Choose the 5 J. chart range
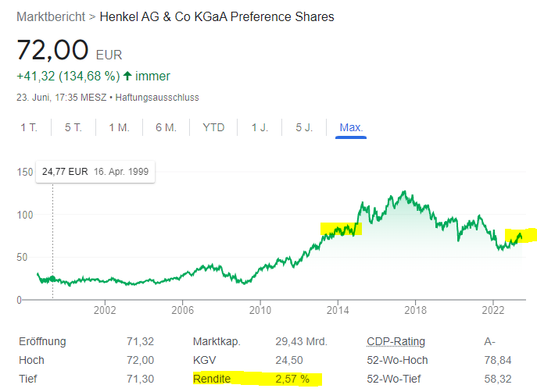Viewport: 537px width, 392px height. tap(304, 127)
